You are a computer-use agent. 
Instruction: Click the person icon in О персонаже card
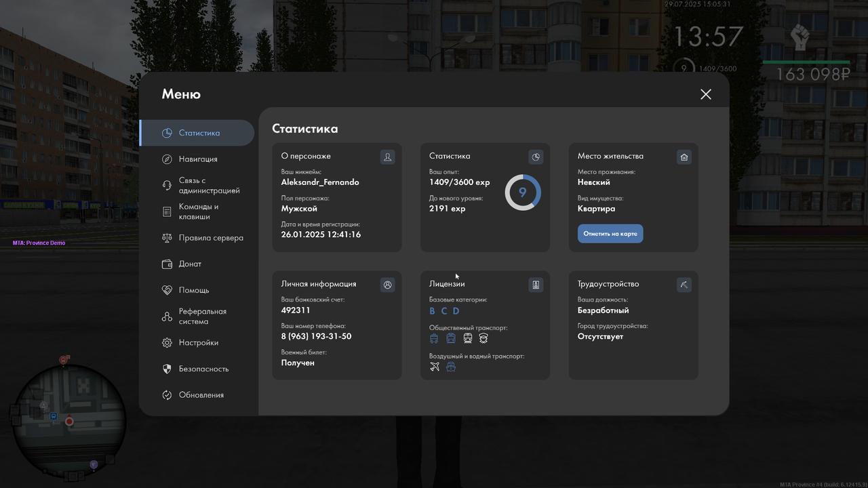(x=387, y=157)
